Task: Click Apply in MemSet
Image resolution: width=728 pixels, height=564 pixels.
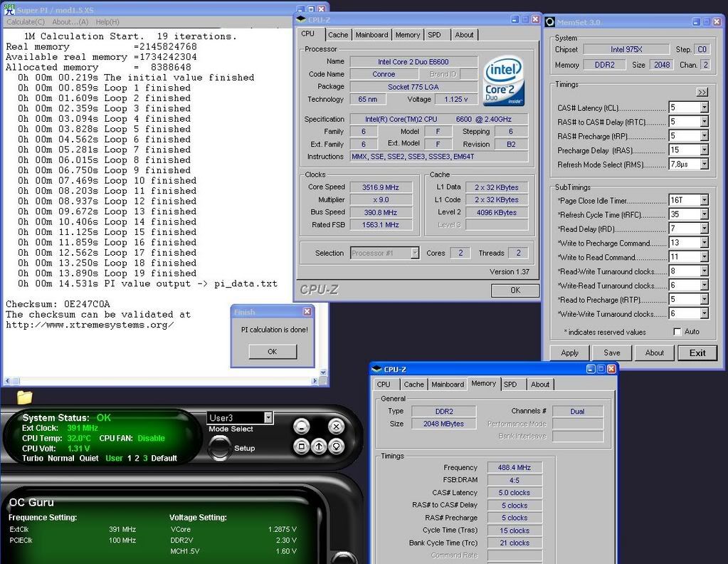Action: (x=570, y=352)
